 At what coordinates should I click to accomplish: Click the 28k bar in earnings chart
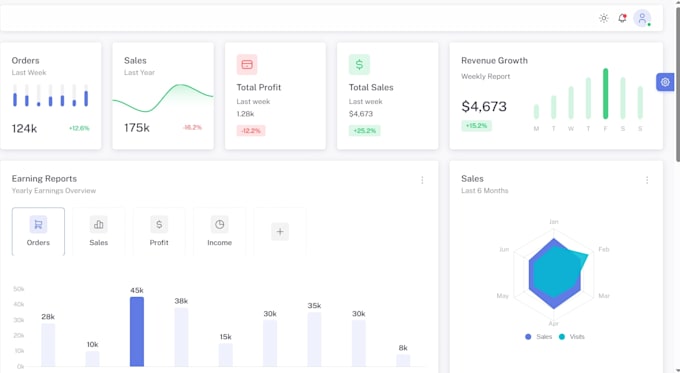point(48,345)
